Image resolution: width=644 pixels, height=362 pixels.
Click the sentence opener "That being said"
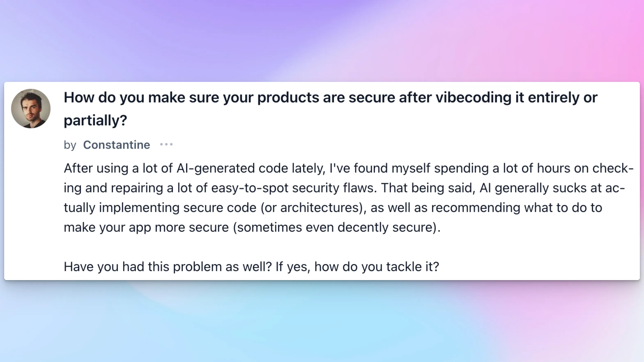(x=428, y=188)
